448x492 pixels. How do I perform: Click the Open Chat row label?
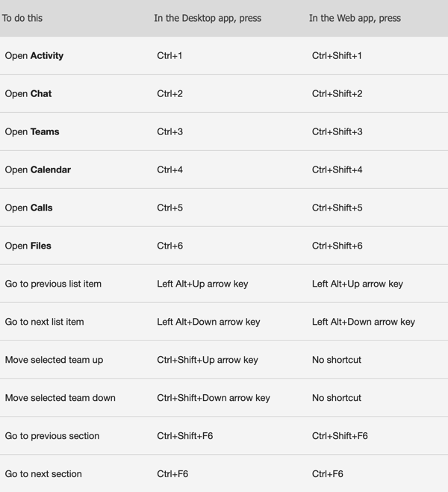click(x=28, y=94)
